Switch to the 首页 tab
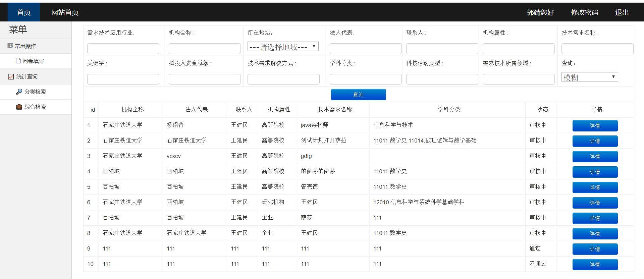The height and width of the screenshot is (279, 644). [23, 12]
